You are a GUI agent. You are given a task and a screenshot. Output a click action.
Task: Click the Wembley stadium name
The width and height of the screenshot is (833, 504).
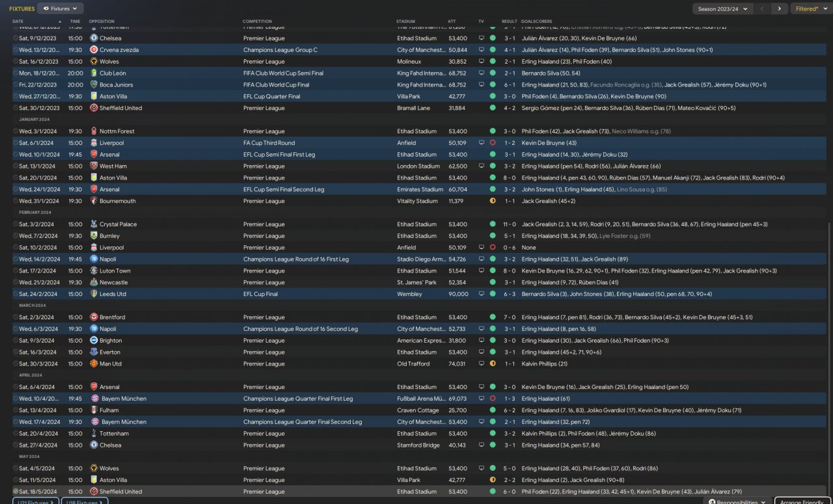click(408, 295)
